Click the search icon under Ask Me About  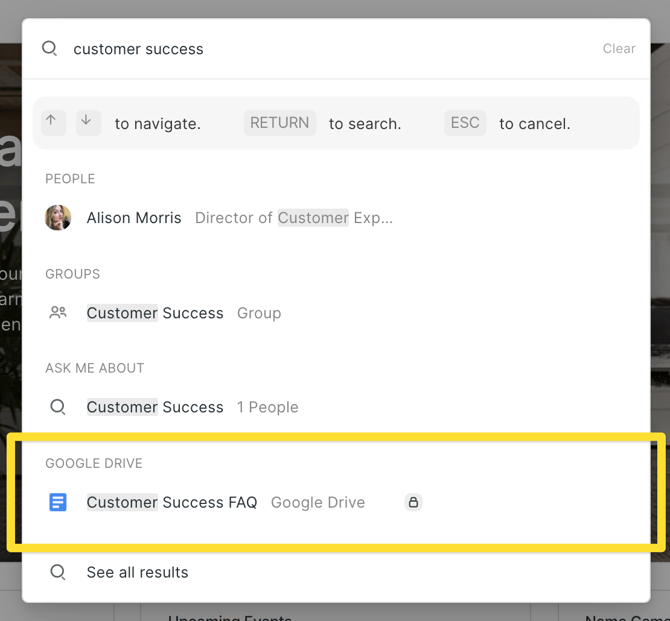tap(58, 407)
